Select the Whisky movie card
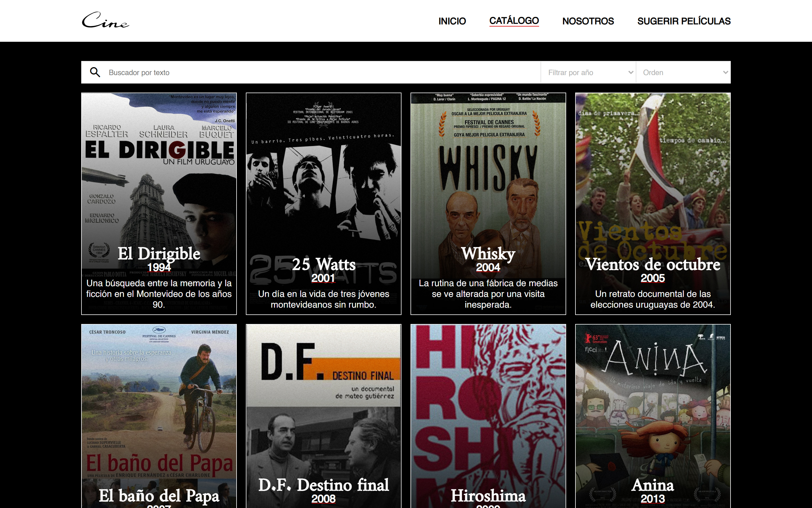Viewport: 812px width, 508px height. click(488, 203)
